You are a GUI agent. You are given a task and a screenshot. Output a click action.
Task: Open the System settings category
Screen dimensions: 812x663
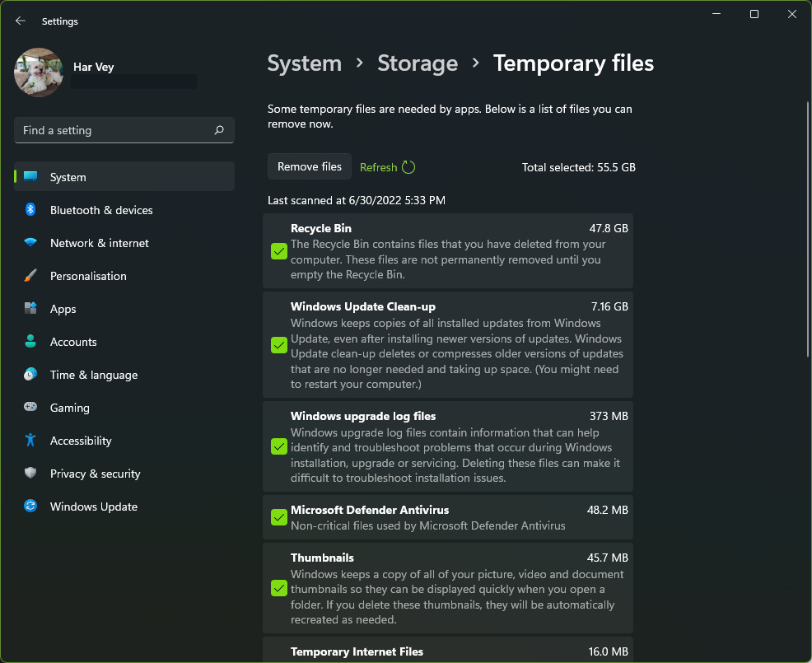(x=124, y=176)
